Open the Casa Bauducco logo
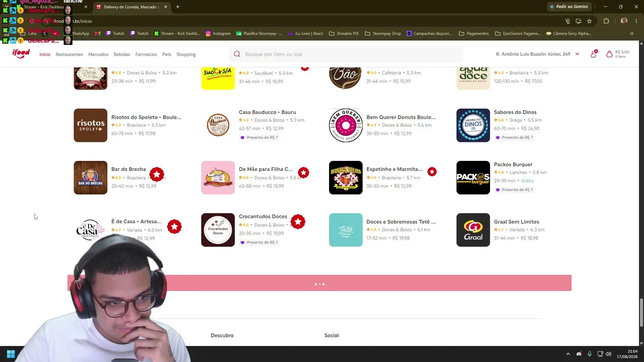Screen dimensions: 644x362 pos(218,125)
